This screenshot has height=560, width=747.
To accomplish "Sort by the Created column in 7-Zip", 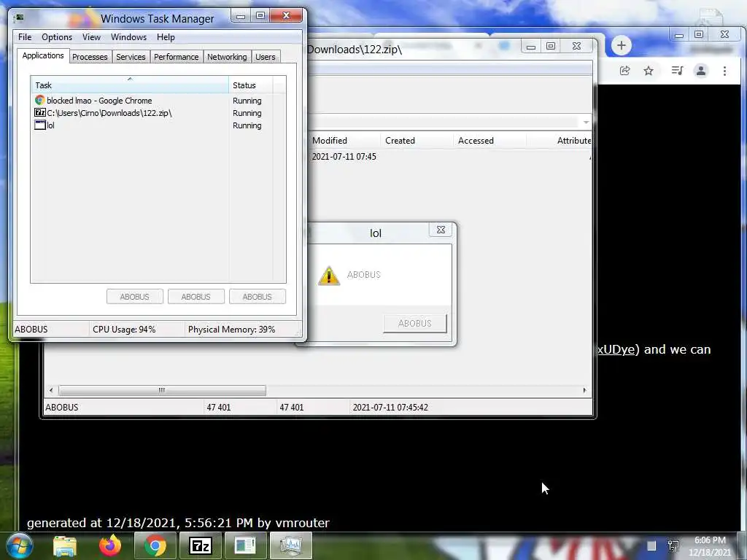I will click(417, 141).
